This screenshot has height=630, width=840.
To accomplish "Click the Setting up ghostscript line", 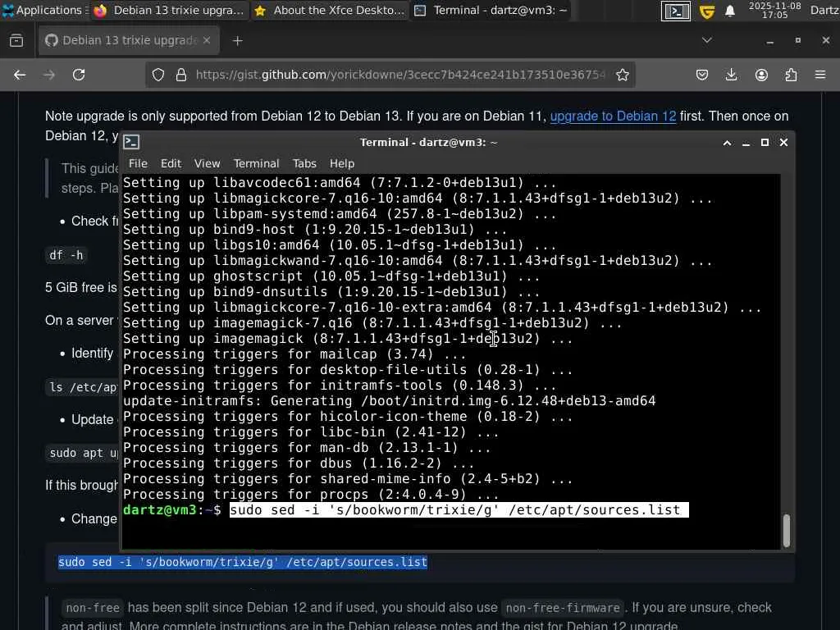I will point(331,276).
